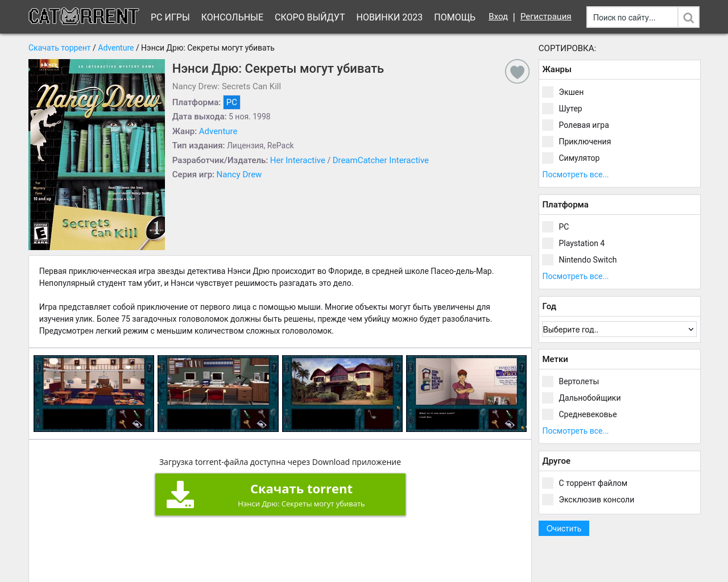728x582 pixels.
Task: Tick the Симулятор genre checkbox
Action: click(x=548, y=158)
